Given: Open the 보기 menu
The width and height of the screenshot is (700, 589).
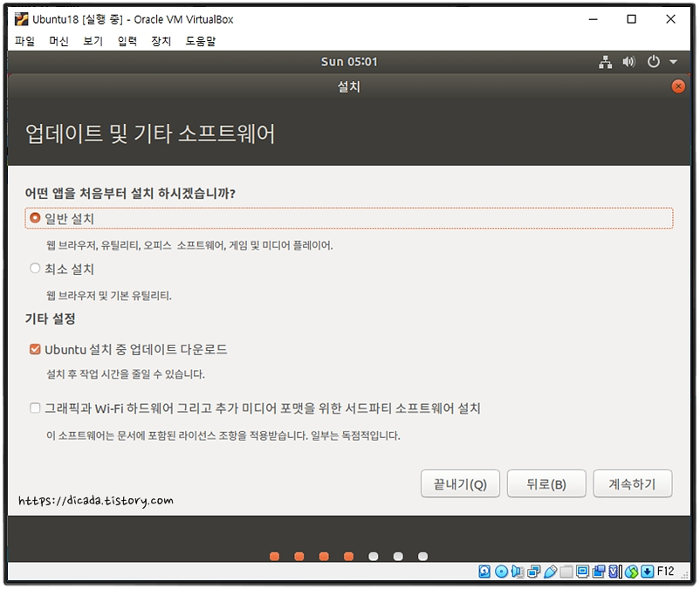Looking at the screenshot, I should (93, 41).
